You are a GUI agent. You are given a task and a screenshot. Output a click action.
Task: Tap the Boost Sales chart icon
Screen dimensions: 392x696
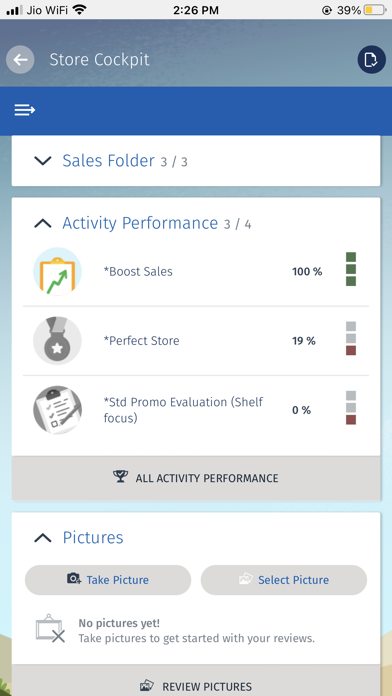click(x=57, y=271)
